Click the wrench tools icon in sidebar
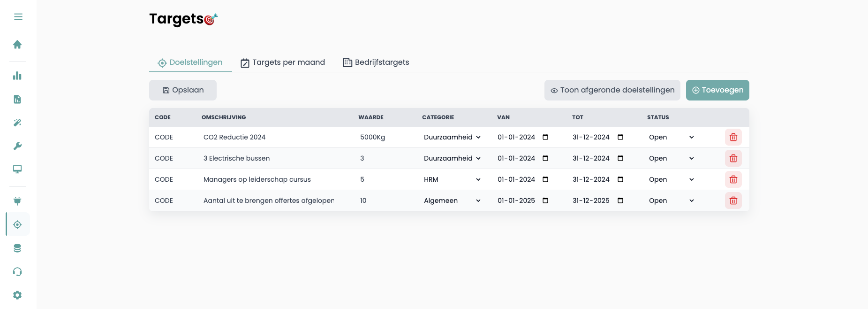Screen dimensions: 868x309 (x=17, y=146)
